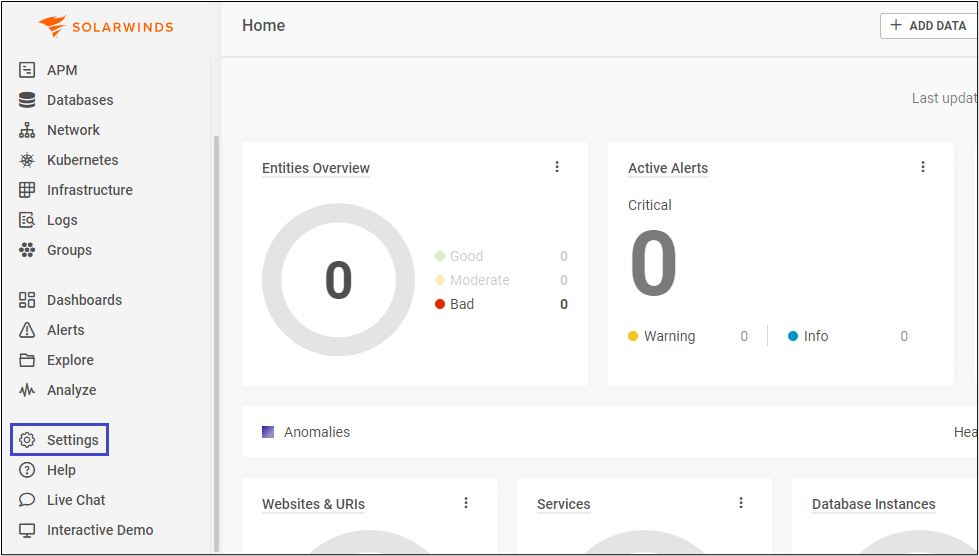Image resolution: width=979 pixels, height=556 pixels.
Task: Click the Alerts triangle icon
Action: [27, 329]
